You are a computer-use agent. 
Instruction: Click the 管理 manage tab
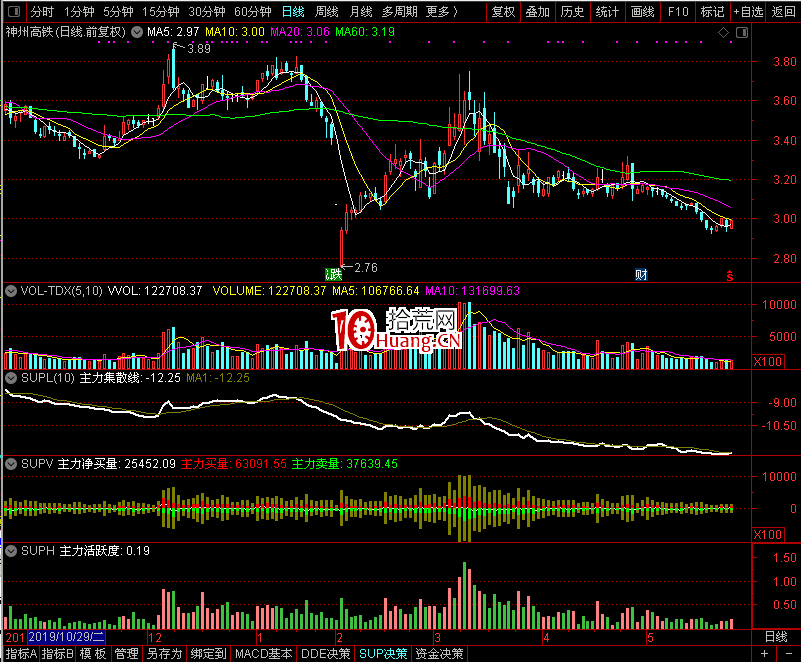126,654
